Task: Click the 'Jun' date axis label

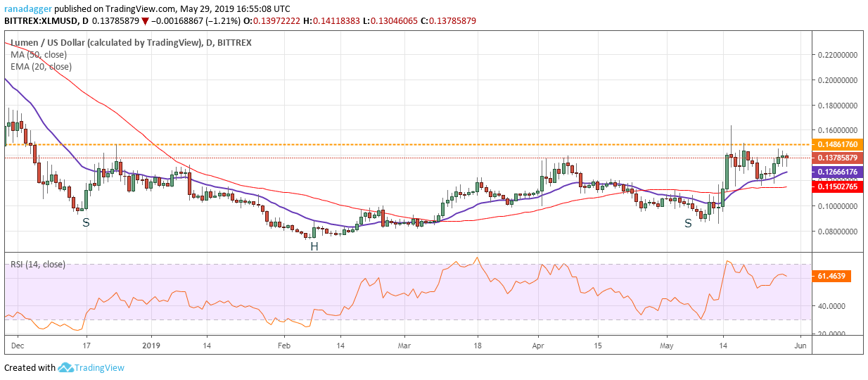Action: (802, 346)
